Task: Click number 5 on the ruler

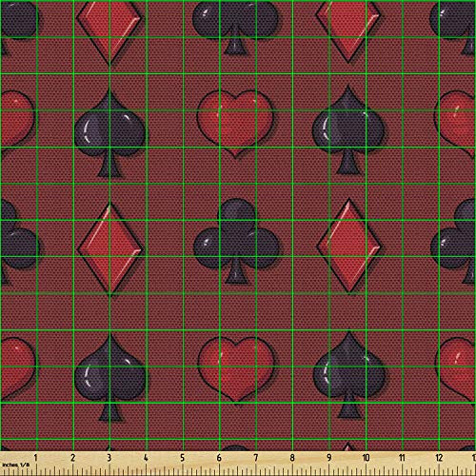Action: point(182,458)
